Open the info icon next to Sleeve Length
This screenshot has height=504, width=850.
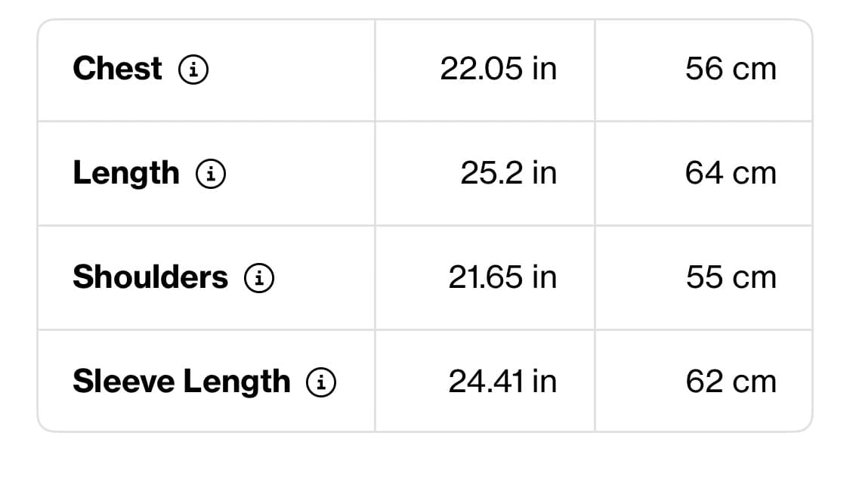321,382
